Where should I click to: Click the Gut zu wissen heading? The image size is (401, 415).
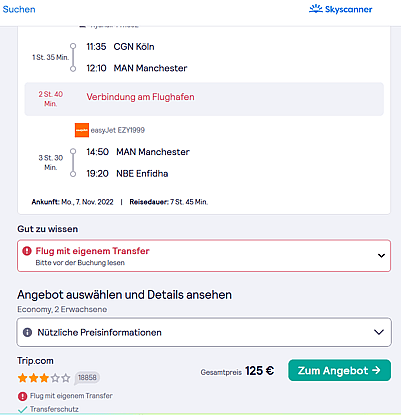point(48,229)
